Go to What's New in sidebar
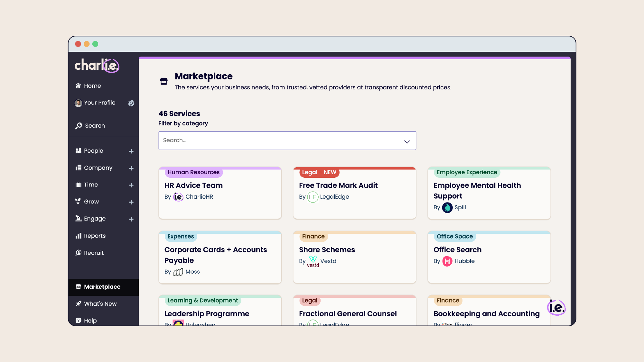Viewport: 644px width, 362px height. coord(100,303)
